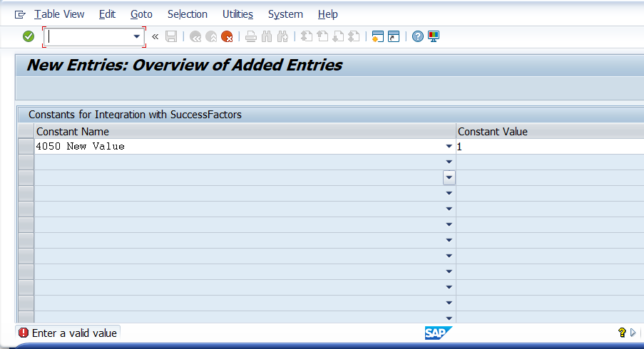Click 'New Entries: Overview of Added Entries' heading
The width and height of the screenshot is (644, 349).
coord(185,66)
